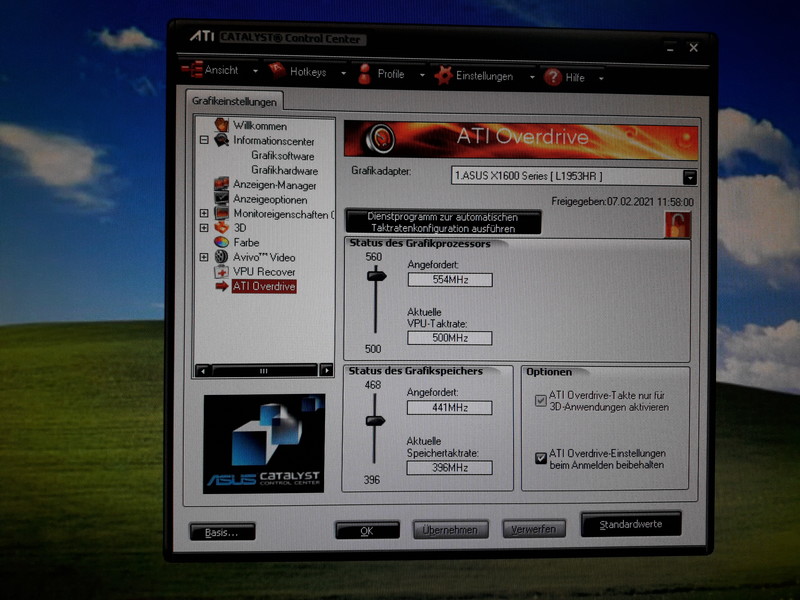Run the automatic clock configuration utility
800x600 pixels.
pyautogui.click(x=443, y=222)
